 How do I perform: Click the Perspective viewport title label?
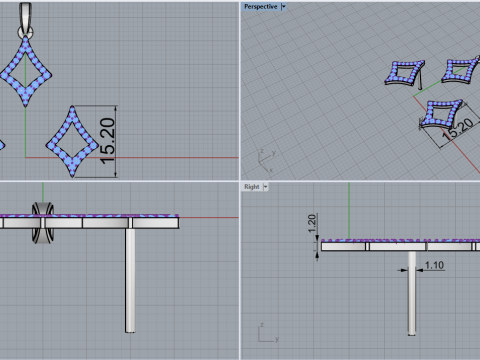(x=260, y=7)
